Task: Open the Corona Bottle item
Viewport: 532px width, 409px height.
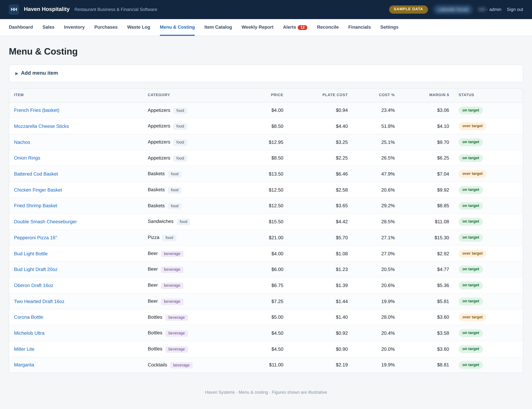Action: coord(29,317)
